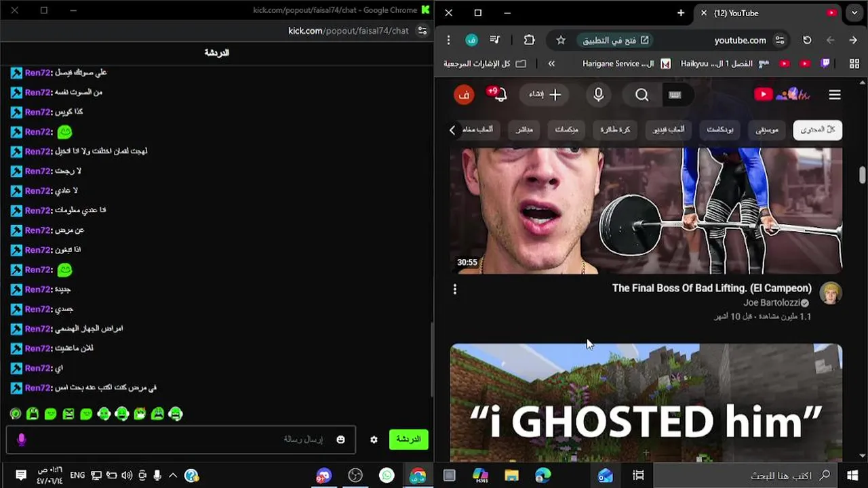Expand hidden bookmarks with double chevron

(551, 64)
